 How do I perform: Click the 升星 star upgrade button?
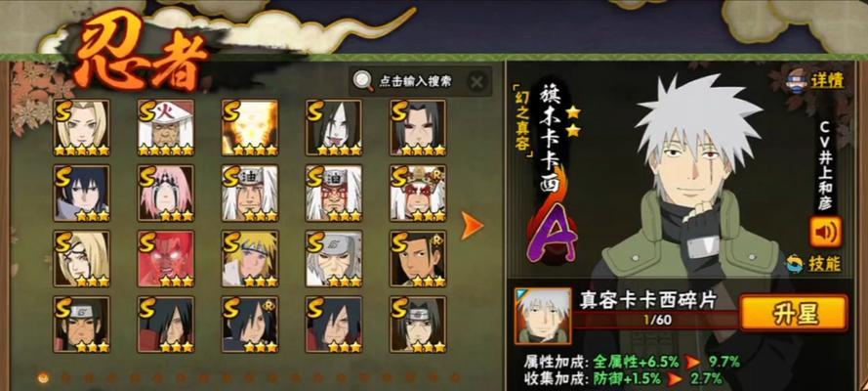[793, 314]
